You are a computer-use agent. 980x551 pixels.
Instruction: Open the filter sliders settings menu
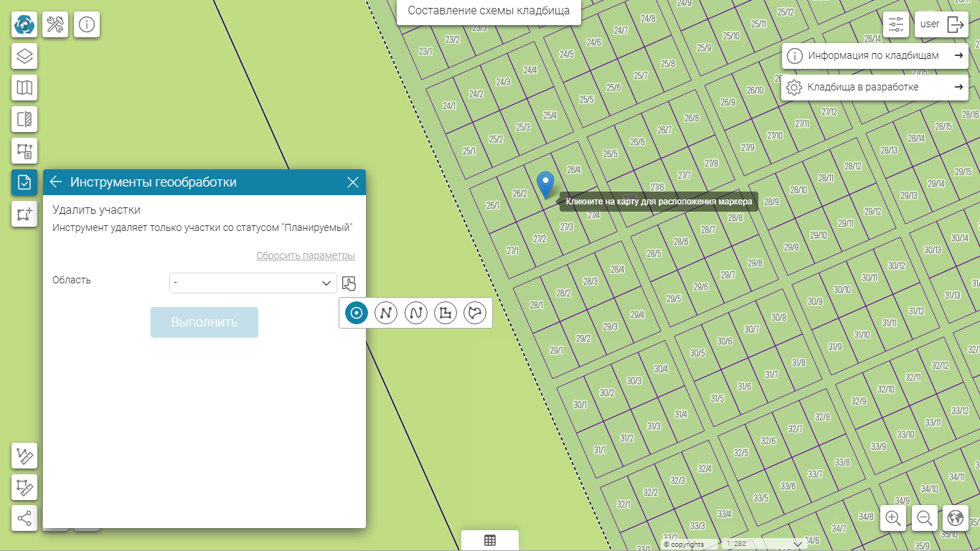pos(896,24)
